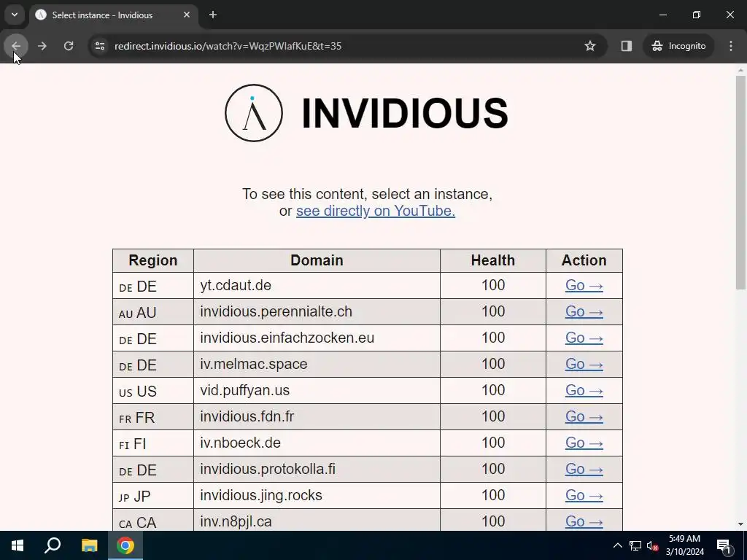Image resolution: width=747 pixels, height=560 pixels.
Task: Click the page vertical scrollbar thumb
Action: pyautogui.click(x=740, y=182)
